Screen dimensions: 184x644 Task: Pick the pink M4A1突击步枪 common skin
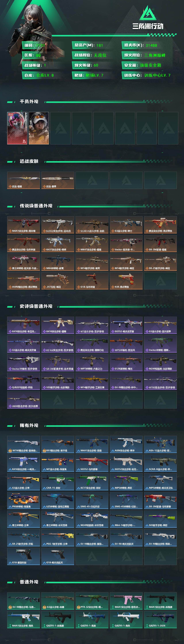click(x=126, y=601)
